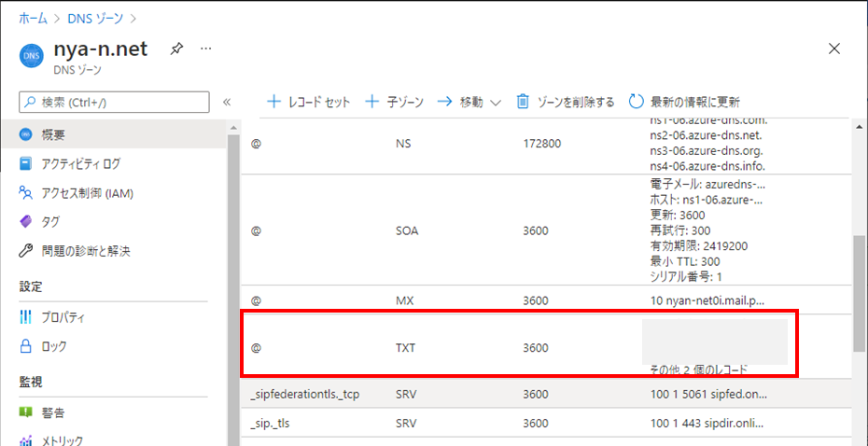
Task: Click ゾーンを削除する trash button
Action: [566, 102]
